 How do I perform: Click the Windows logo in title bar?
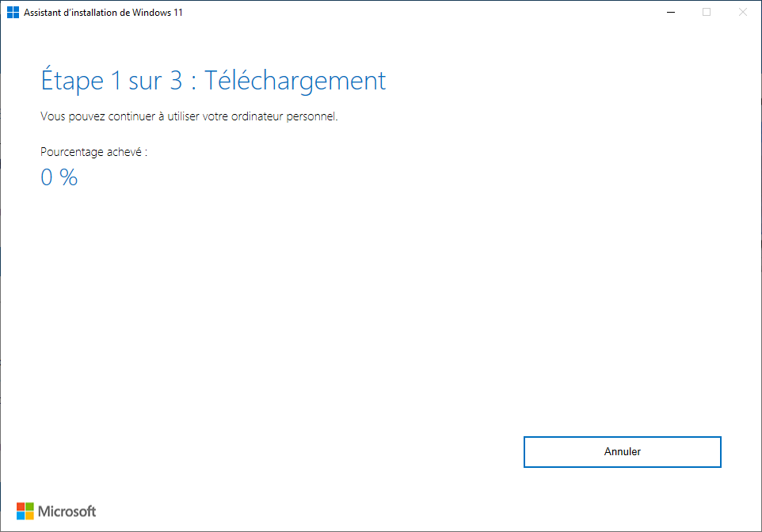click(x=13, y=12)
